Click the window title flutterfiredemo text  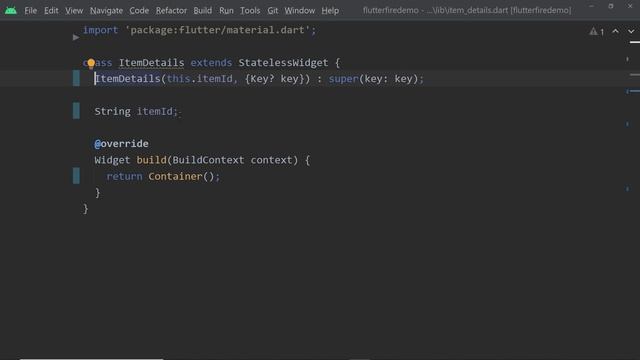click(467, 10)
